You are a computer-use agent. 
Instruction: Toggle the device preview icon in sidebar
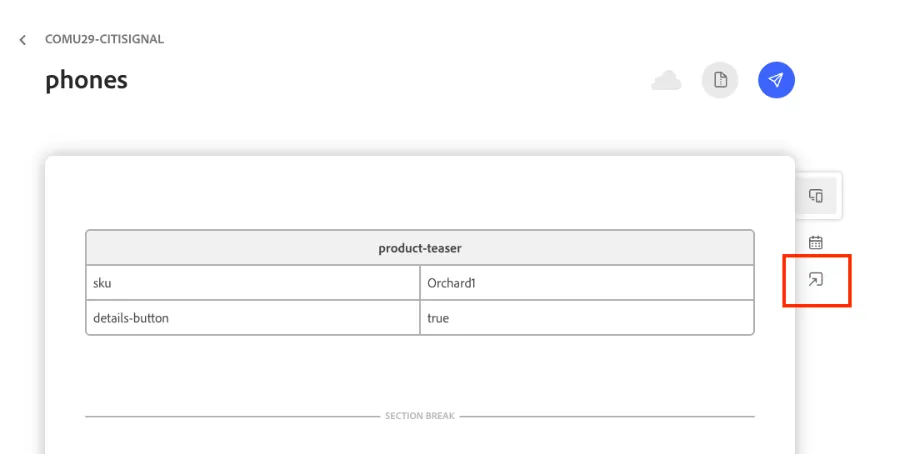[x=816, y=196]
